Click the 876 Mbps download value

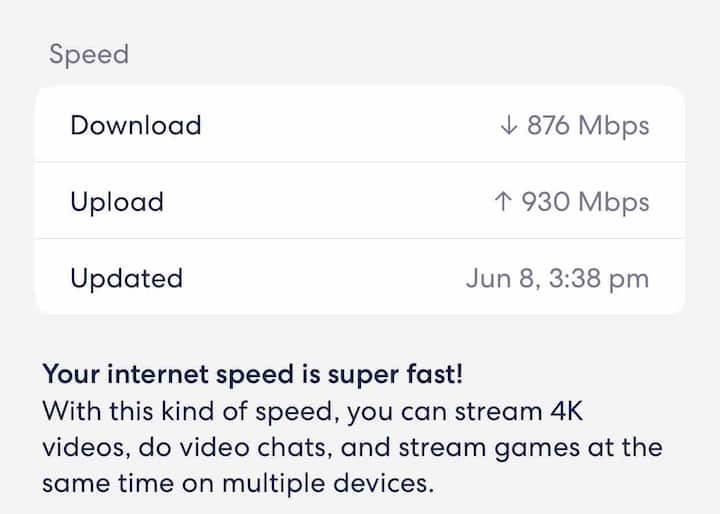click(585, 126)
